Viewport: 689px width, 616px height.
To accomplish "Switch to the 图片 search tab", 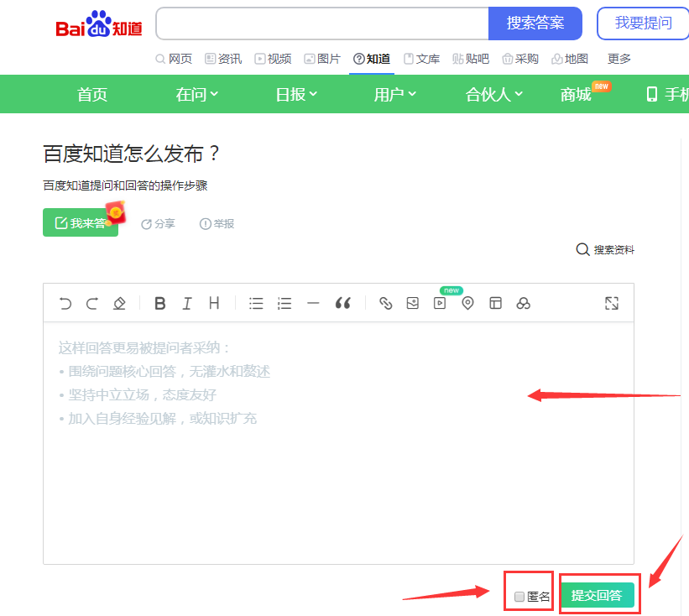I will (x=322, y=59).
